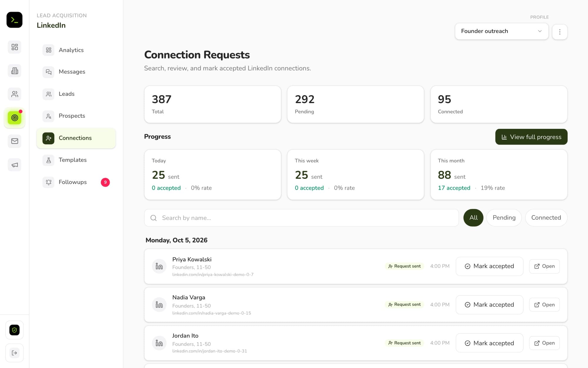The image size is (588, 368).
Task: Open Nadia Varga's LinkedIn profile
Action: [544, 305]
